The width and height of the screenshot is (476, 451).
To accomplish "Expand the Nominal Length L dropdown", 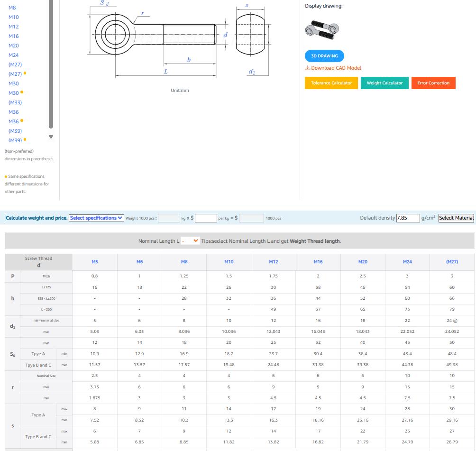I will click(x=190, y=241).
